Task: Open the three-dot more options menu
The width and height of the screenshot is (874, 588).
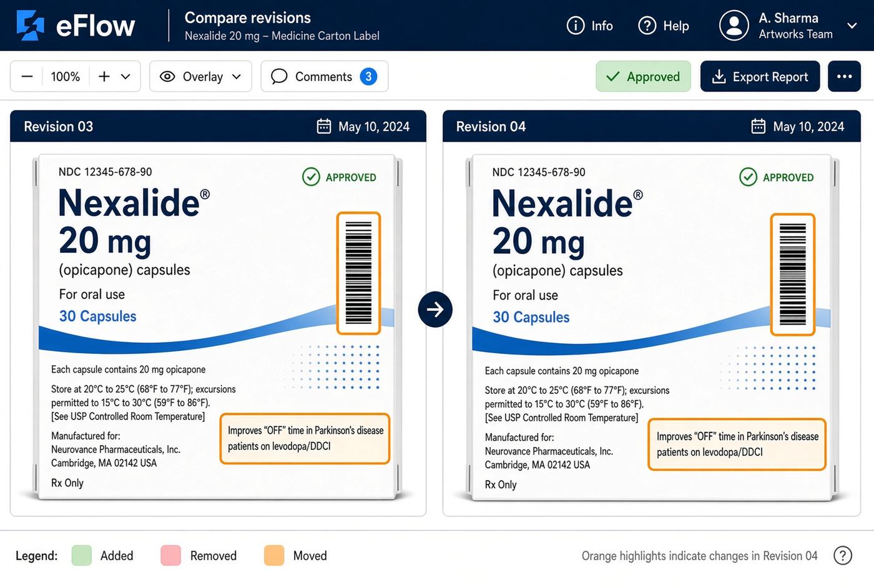Action: pyautogui.click(x=844, y=76)
